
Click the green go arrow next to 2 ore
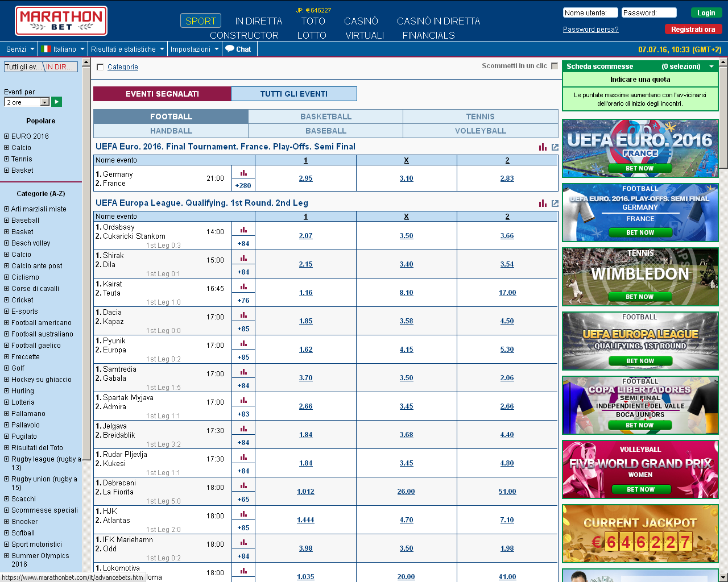pos(56,102)
